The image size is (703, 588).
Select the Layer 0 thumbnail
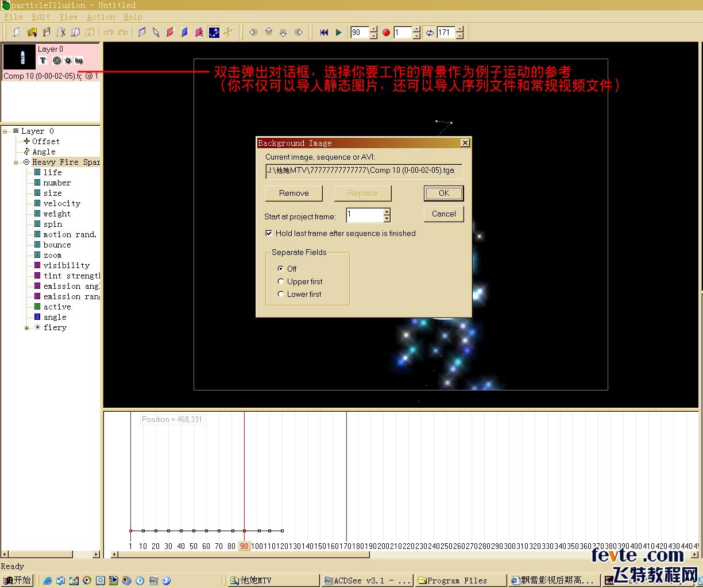click(19, 57)
